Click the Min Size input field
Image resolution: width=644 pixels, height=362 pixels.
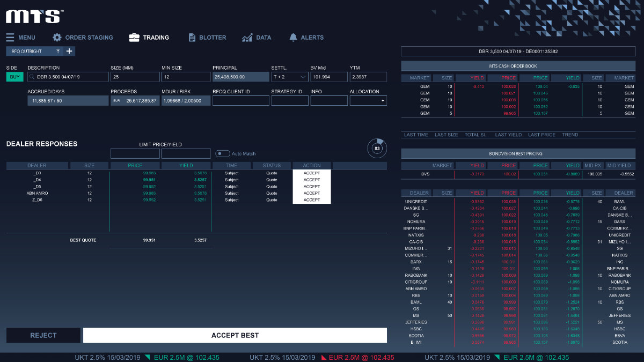pyautogui.click(x=186, y=77)
